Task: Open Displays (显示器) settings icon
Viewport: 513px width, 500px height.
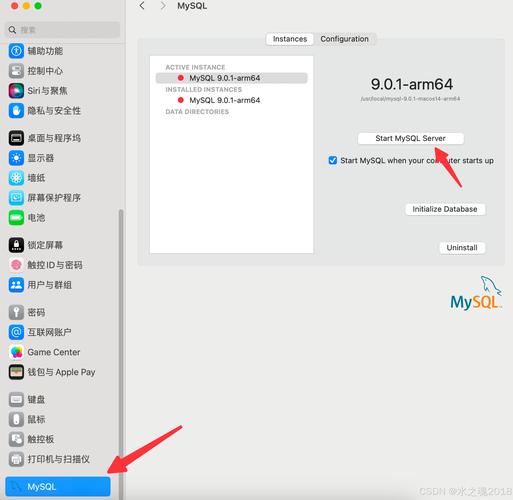Action: pos(16,158)
